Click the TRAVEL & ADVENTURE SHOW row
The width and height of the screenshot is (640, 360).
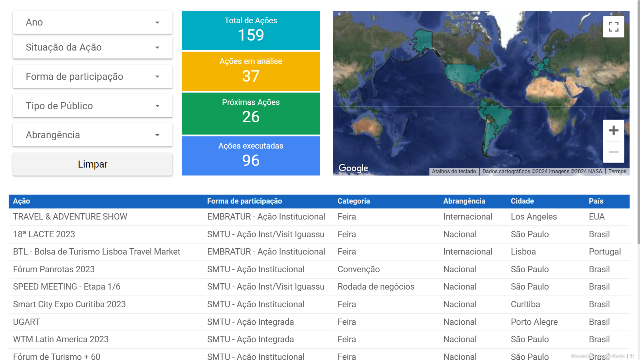pos(319,217)
